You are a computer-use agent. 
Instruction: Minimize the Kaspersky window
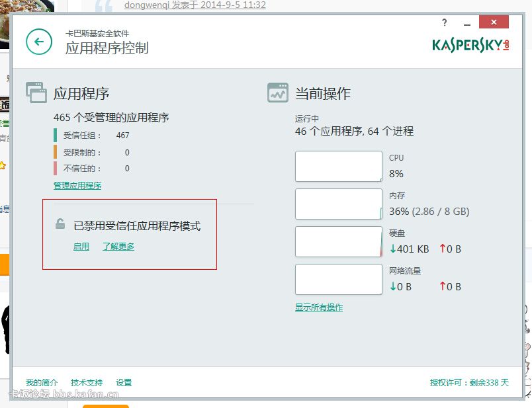point(467,23)
